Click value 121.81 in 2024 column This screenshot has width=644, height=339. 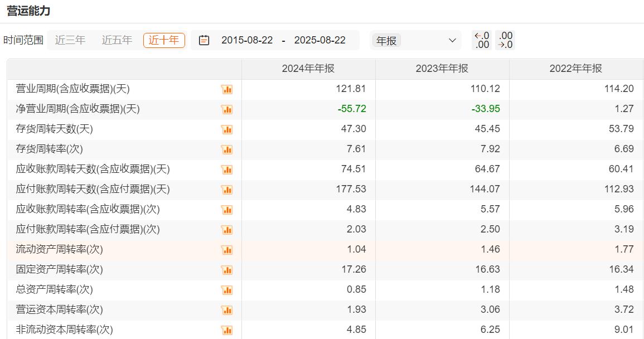click(x=351, y=89)
